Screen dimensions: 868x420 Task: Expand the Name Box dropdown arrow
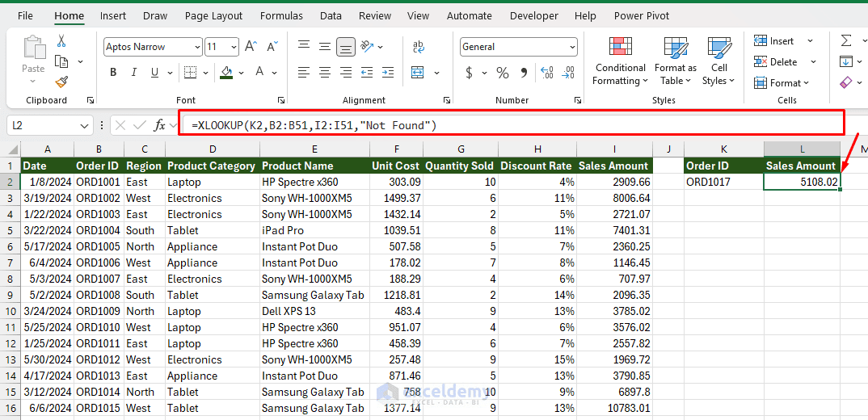[x=84, y=126]
